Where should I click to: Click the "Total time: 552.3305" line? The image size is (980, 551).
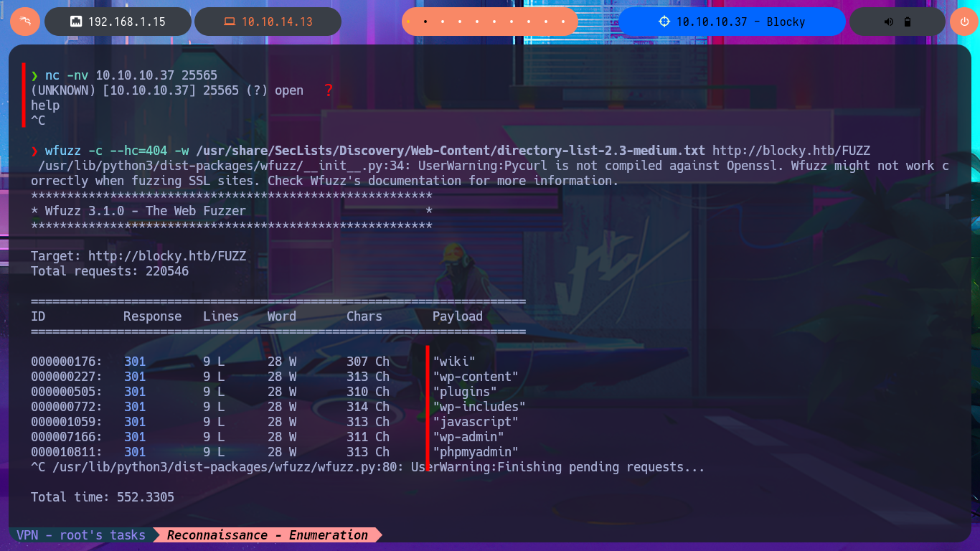click(x=103, y=497)
